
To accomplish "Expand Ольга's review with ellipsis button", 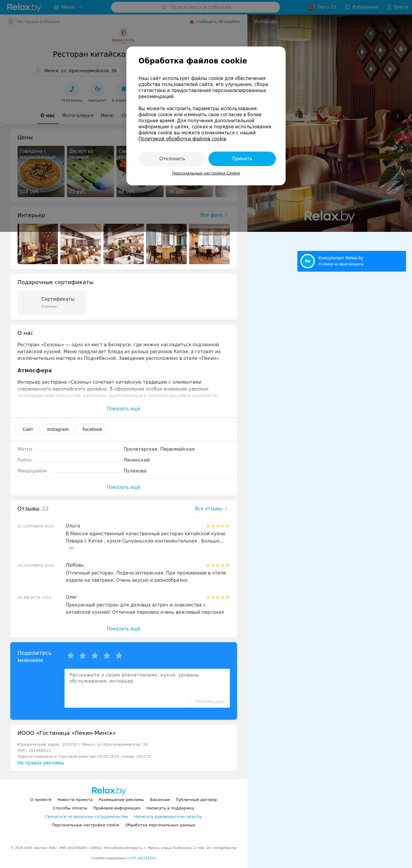I will tap(71, 548).
